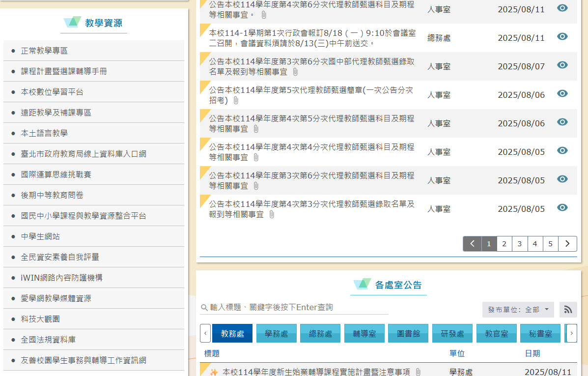Click eye icon for 第5次代理教師甄選簡章 announcement
The width and height of the screenshot is (588, 376).
[x=562, y=94]
